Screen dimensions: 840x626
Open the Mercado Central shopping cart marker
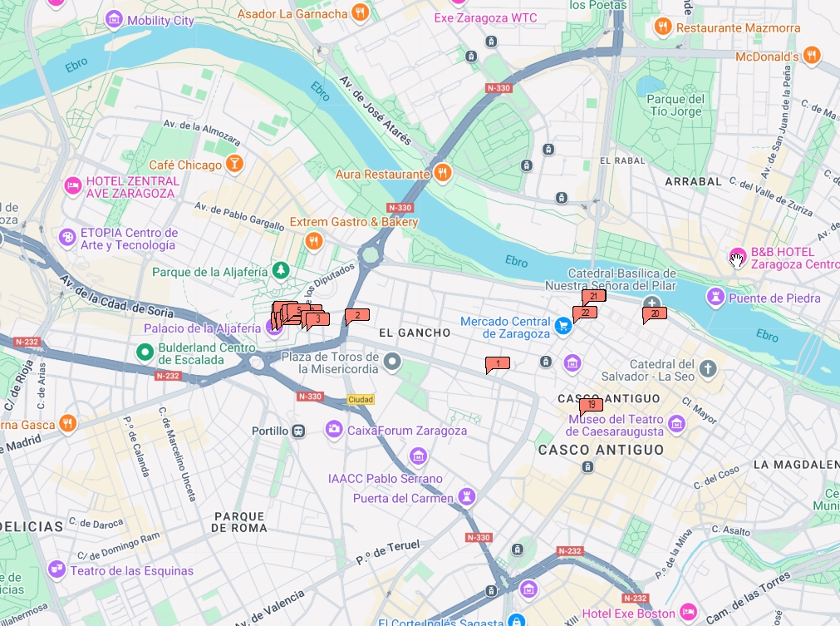(562, 325)
